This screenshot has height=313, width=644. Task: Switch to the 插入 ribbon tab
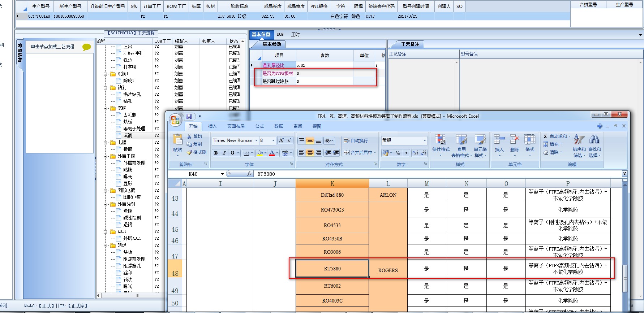click(x=212, y=126)
